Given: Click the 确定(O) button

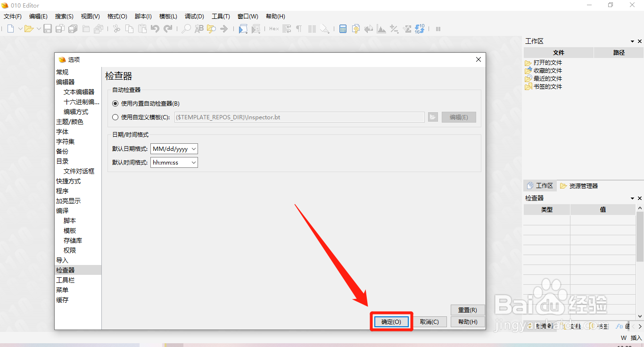Looking at the screenshot, I should (x=391, y=322).
